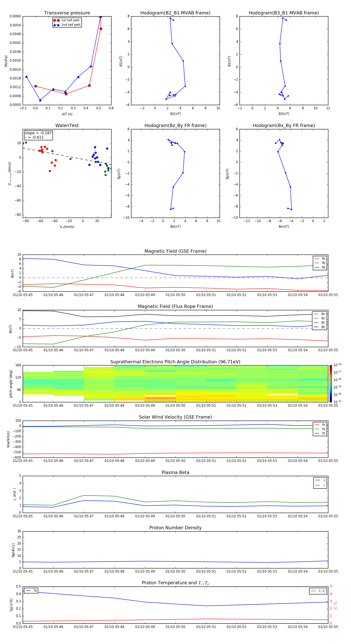The width and height of the screenshot is (351, 644).
Task: Click the "10^-26" colorbar tick label
Action: (x=337, y=365)
